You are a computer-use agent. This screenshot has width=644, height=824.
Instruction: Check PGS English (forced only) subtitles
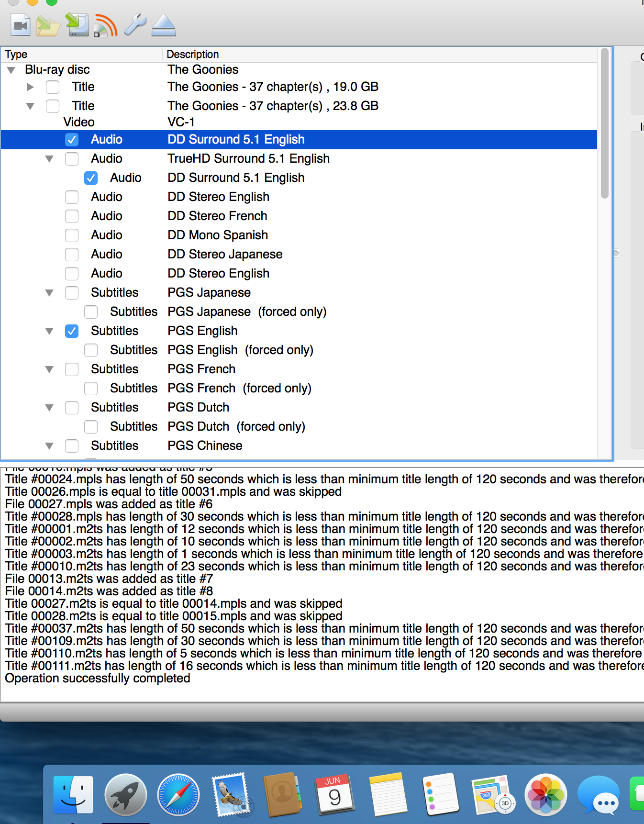91,350
